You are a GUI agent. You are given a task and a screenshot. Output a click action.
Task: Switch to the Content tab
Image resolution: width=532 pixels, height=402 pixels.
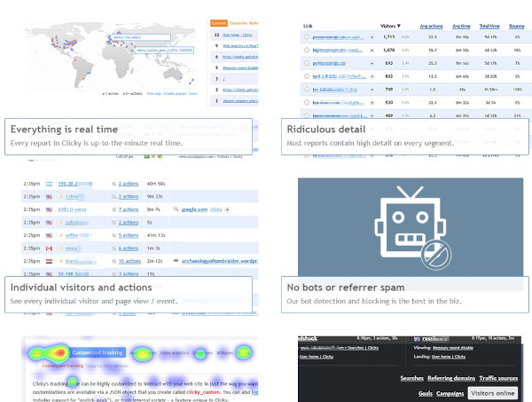click(x=218, y=23)
